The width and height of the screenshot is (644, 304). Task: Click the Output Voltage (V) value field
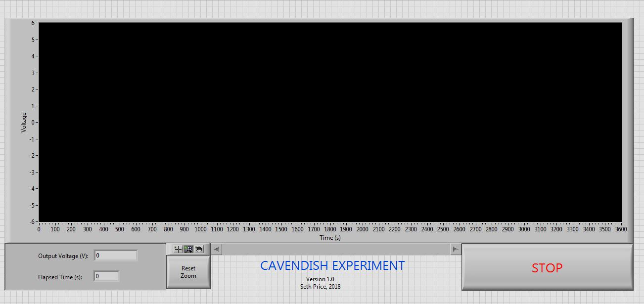tap(116, 256)
